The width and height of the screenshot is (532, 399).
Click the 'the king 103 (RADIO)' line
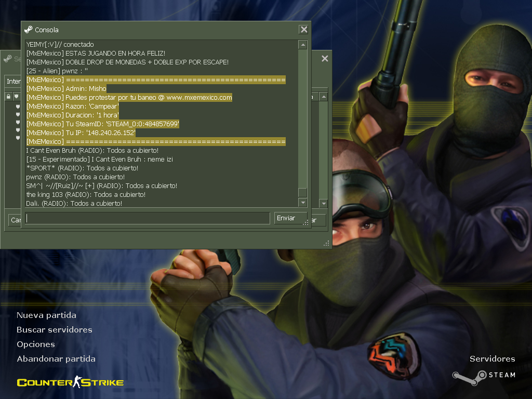[86, 194]
